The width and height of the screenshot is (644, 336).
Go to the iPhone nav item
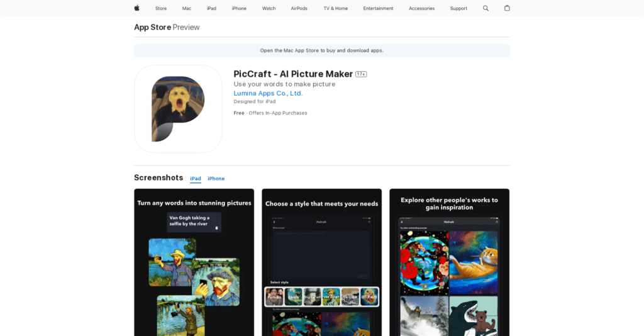point(239,8)
